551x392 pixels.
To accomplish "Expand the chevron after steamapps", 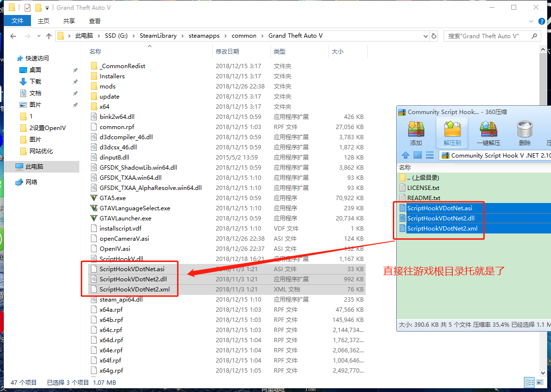I will point(225,36).
